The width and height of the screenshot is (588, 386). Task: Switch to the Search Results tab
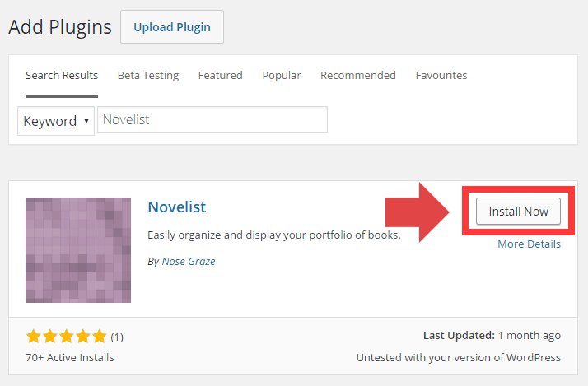click(x=62, y=75)
